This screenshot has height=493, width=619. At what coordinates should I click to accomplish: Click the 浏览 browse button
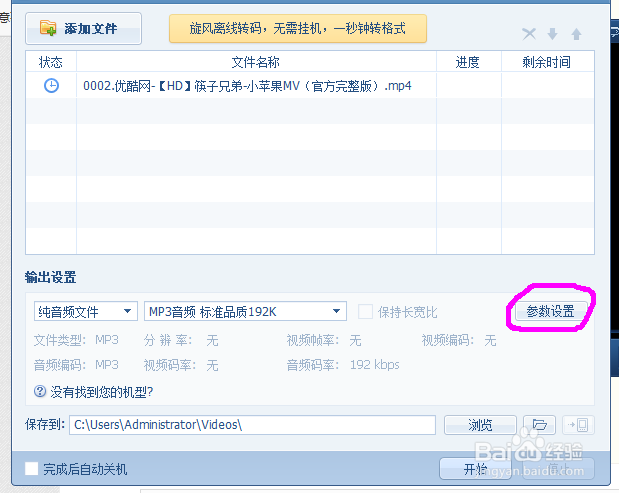[x=480, y=425]
